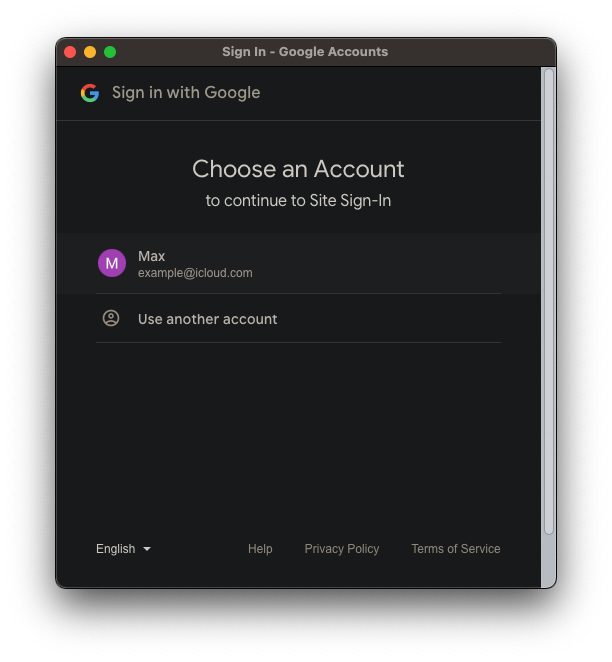Click the scrollbar track below the thumb
The height and width of the screenshot is (662, 612).
tap(549, 561)
